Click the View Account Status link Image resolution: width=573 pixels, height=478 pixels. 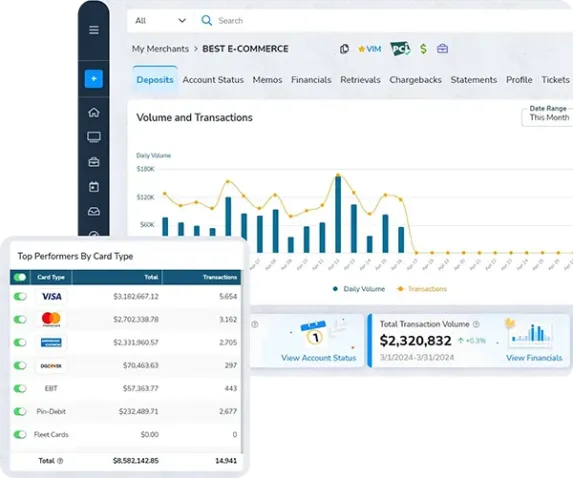pos(318,358)
